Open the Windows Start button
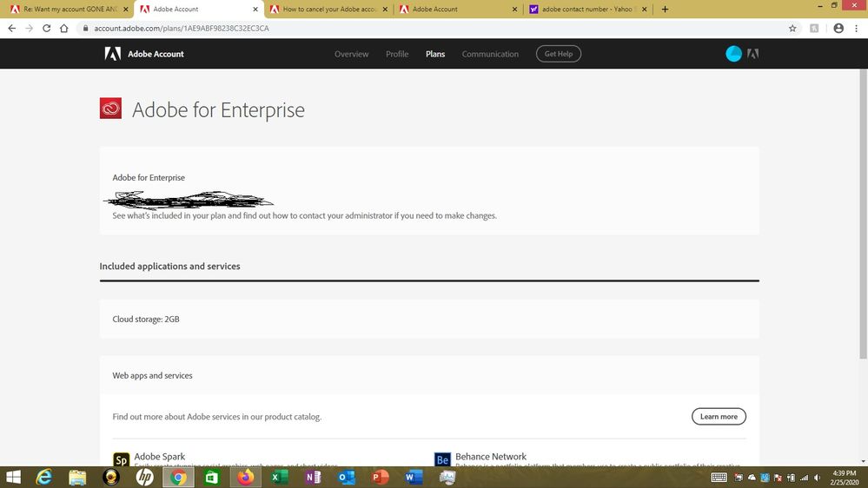This screenshot has width=868, height=488. [12, 477]
